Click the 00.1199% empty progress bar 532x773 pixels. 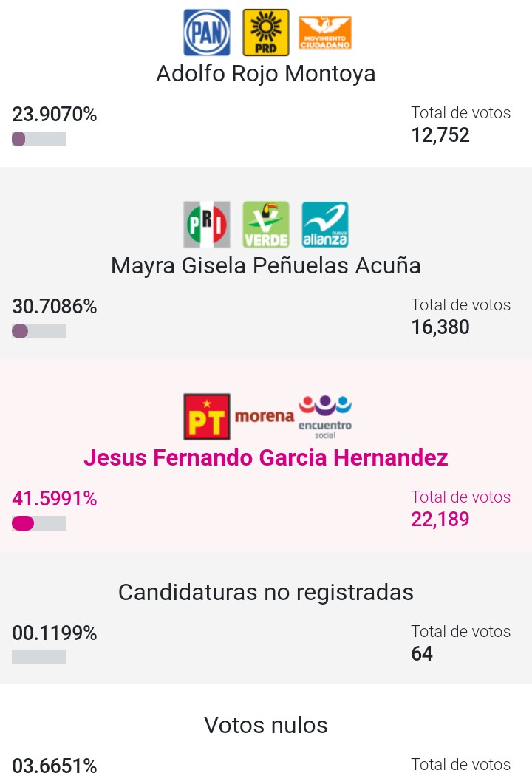pyautogui.click(x=39, y=657)
